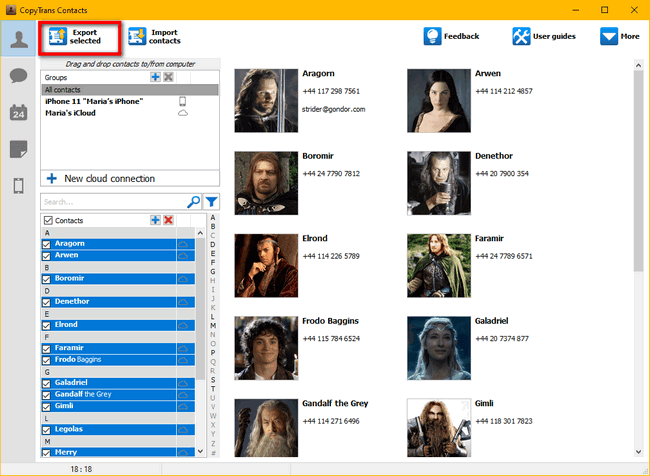650x476 pixels.
Task: Click contact list scroll up arrow
Action: pos(200,233)
